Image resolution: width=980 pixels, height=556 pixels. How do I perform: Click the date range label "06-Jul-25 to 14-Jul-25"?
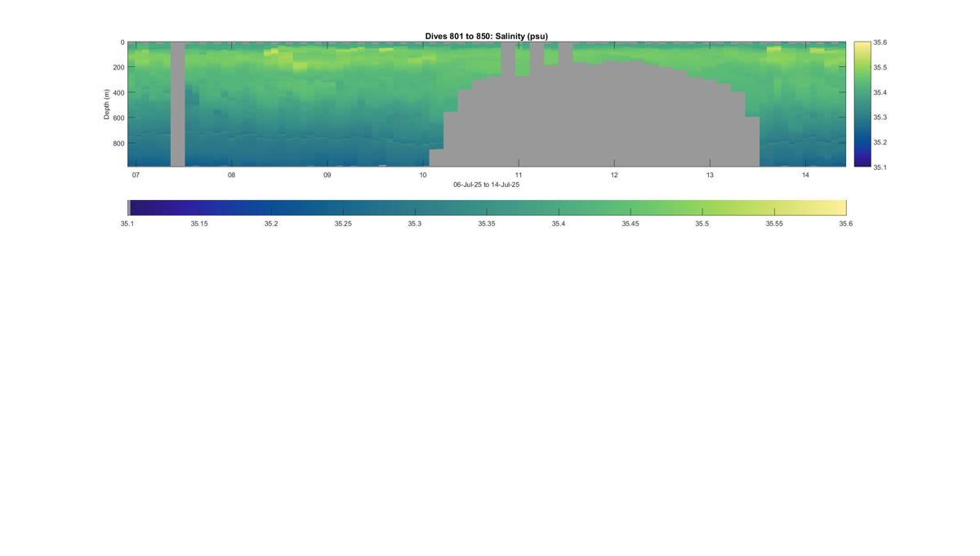coord(486,185)
